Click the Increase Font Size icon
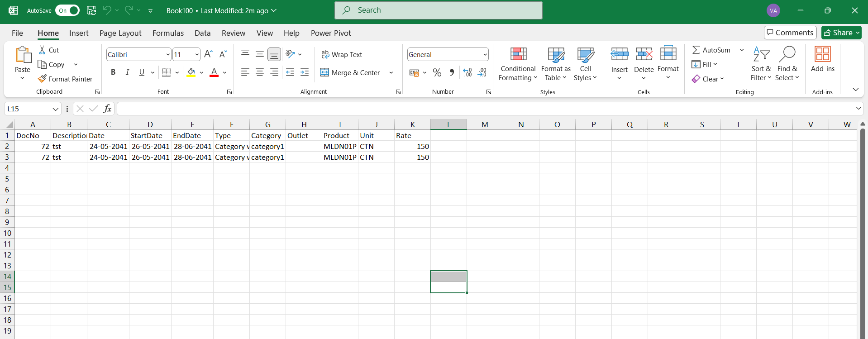This screenshot has width=868, height=339. [208, 54]
